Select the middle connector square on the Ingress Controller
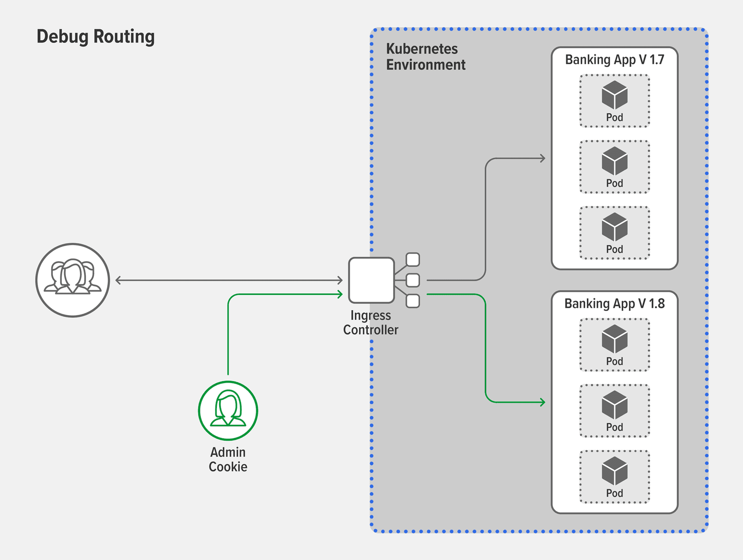 click(x=412, y=280)
